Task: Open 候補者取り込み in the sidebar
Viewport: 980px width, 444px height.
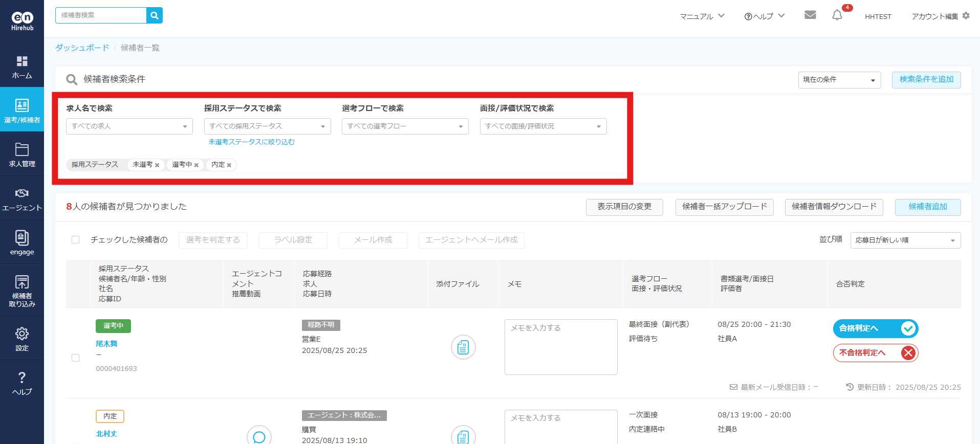Action: pos(22,290)
